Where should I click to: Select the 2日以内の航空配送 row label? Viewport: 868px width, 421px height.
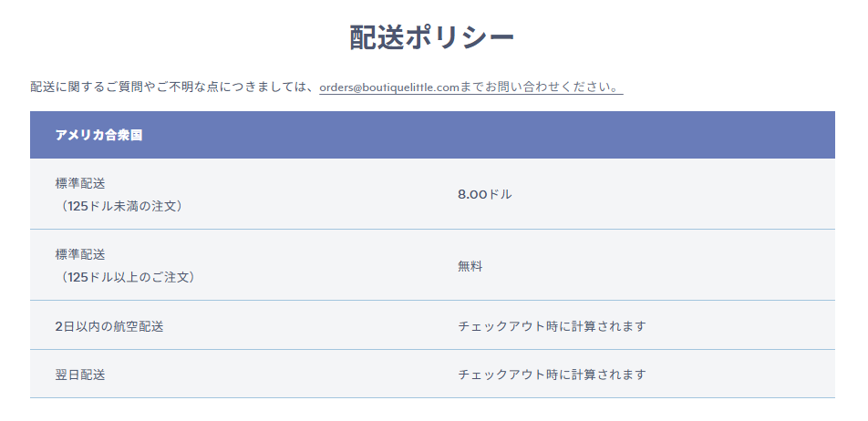pyautogui.click(x=109, y=326)
